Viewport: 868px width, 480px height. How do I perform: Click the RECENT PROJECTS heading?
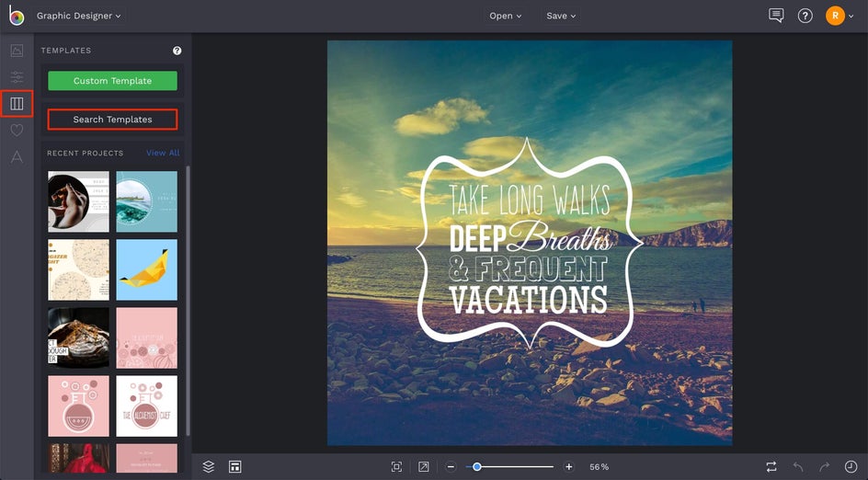pyautogui.click(x=86, y=153)
